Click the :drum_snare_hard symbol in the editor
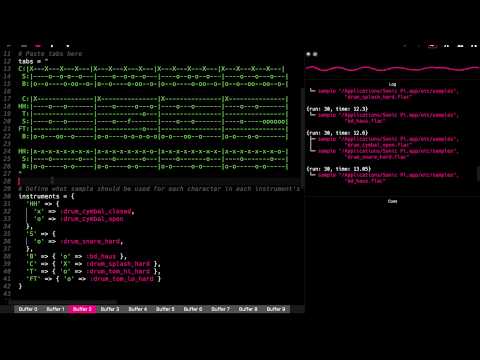Screen dimensions: 480x360 (x=91, y=241)
